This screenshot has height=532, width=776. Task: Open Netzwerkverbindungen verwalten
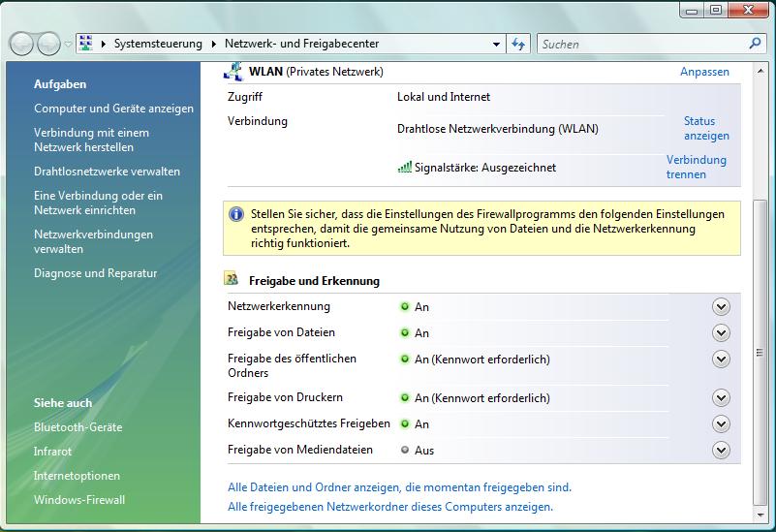(x=93, y=241)
